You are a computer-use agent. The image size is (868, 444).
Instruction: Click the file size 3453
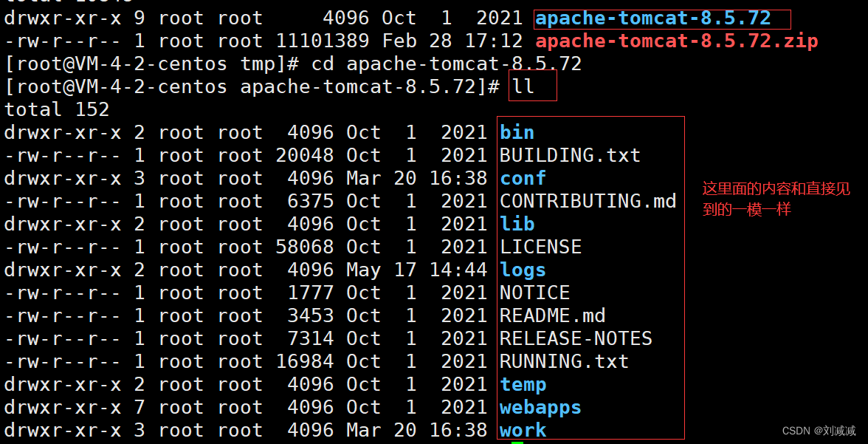click(x=311, y=315)
